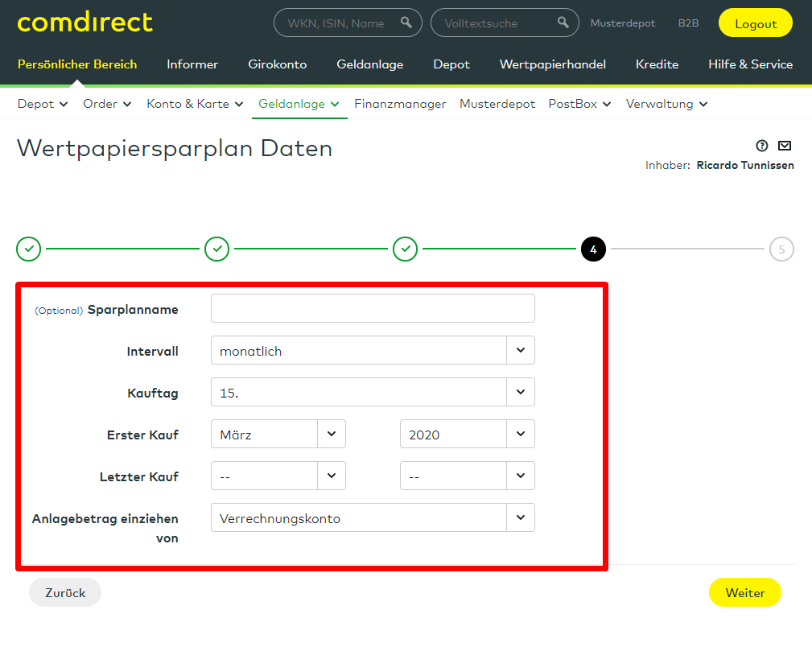Select Depot main navigation tab
Viewport: 812px width, 647px height.
click(x=451, y=64)
